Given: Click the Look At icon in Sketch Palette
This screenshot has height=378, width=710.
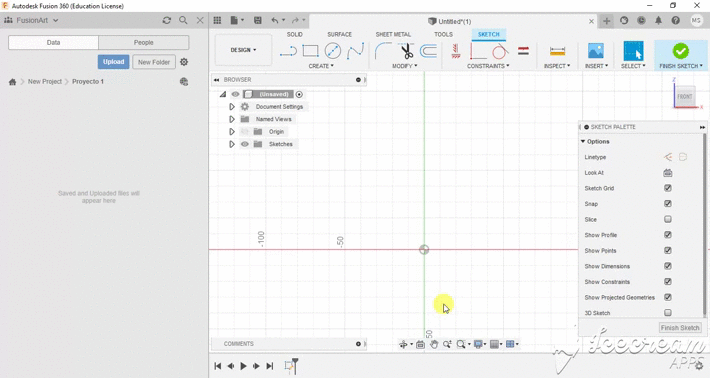Looking at the screenshot, I should [667, 172].
